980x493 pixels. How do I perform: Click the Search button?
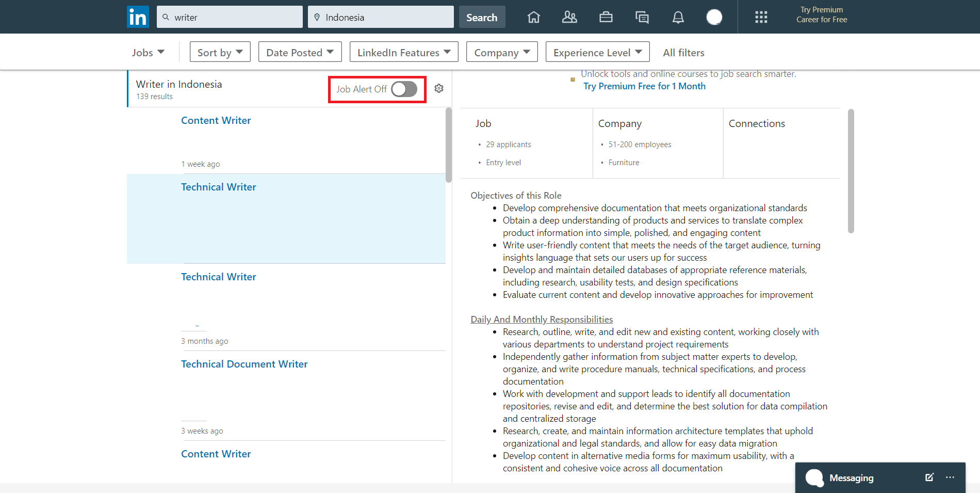[482, 17]
